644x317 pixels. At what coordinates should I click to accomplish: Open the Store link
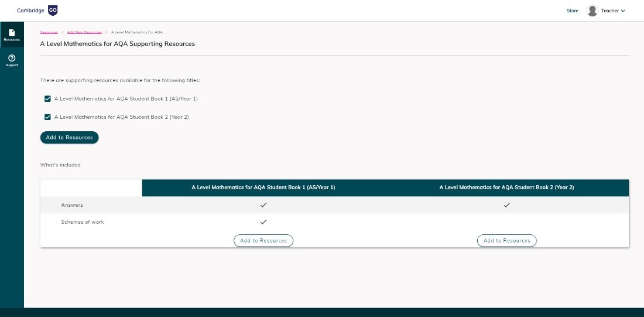572,11
